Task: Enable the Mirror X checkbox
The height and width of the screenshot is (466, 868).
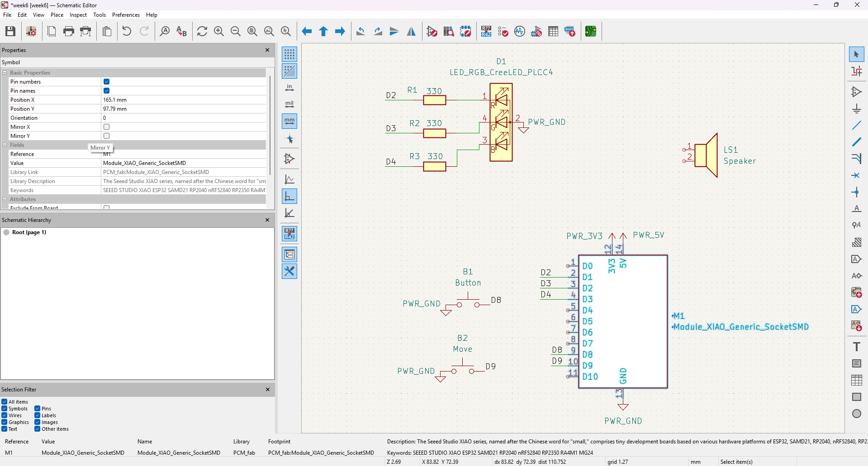Action: pos(107,127)
